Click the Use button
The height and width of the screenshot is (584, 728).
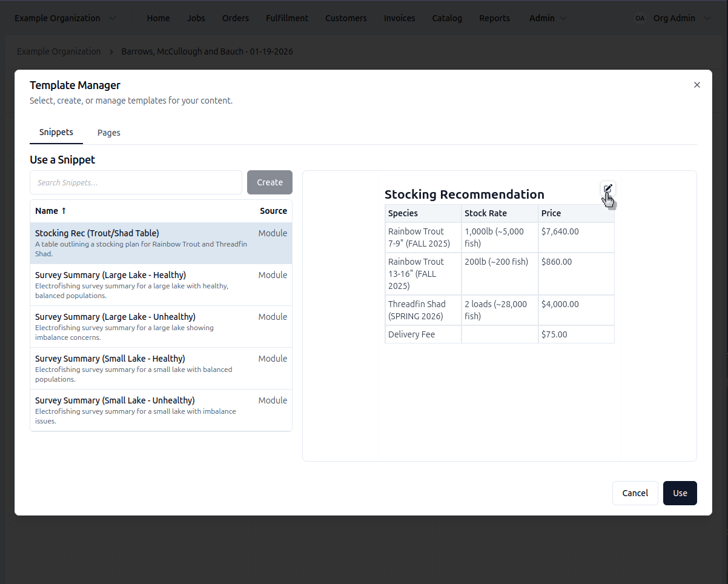pyautogui.click(x=680, y=493)
